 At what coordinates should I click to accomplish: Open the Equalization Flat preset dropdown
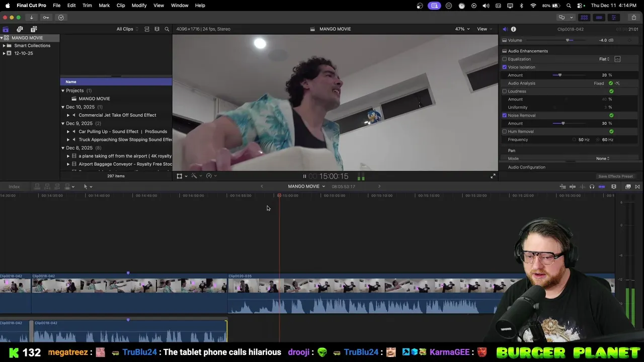[604, 59]
